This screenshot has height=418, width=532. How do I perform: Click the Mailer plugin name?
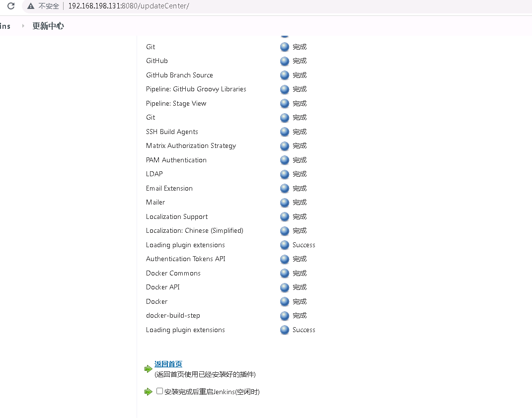click(155, 203)
